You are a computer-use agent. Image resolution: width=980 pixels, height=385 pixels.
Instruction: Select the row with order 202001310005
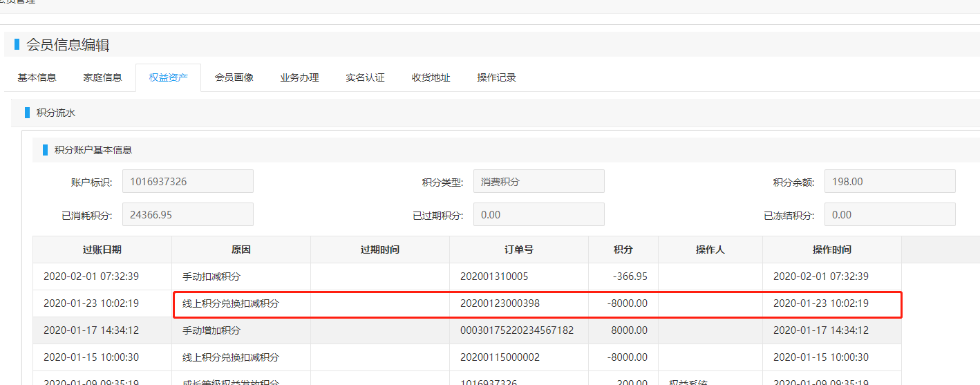(x=494, y=276)
